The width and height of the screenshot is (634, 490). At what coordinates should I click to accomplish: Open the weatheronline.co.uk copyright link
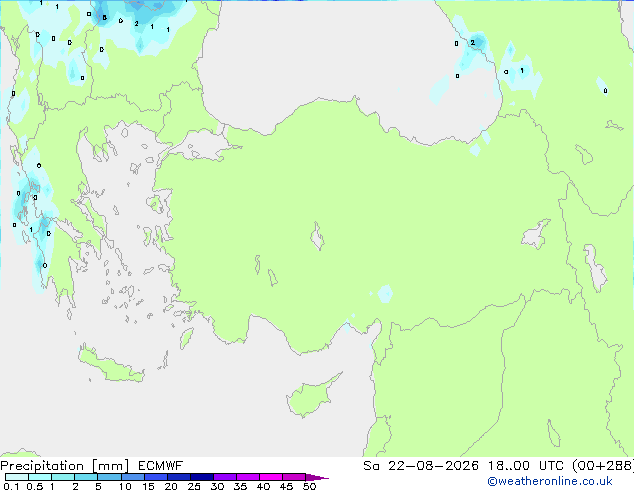point(549,481)
